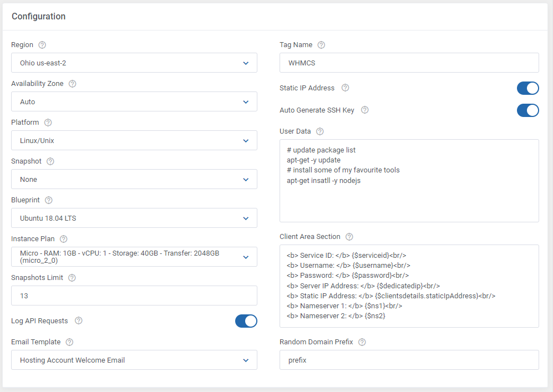553x392 pixels.
Task: Click the Nameserver 2 line in Client Area Section
Action: point(336,316)
